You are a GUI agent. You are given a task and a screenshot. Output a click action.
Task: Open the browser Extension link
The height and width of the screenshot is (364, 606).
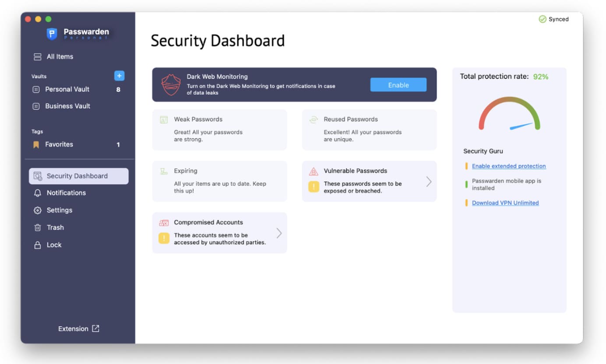pyautogui.click(x=79, y=329)
